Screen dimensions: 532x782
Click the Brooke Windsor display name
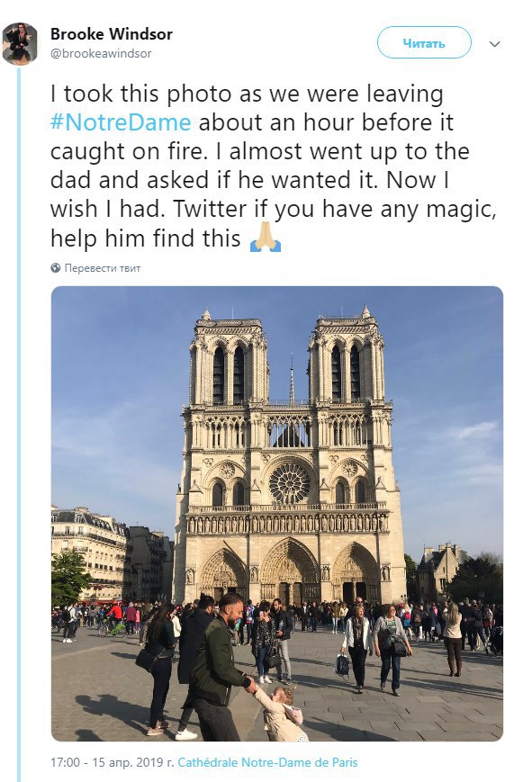(x=112, y=34)
